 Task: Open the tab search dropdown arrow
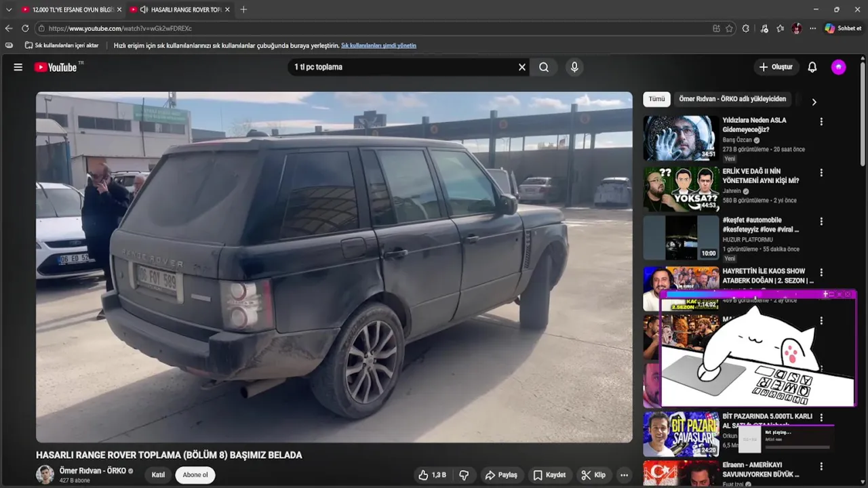[9, 9]
